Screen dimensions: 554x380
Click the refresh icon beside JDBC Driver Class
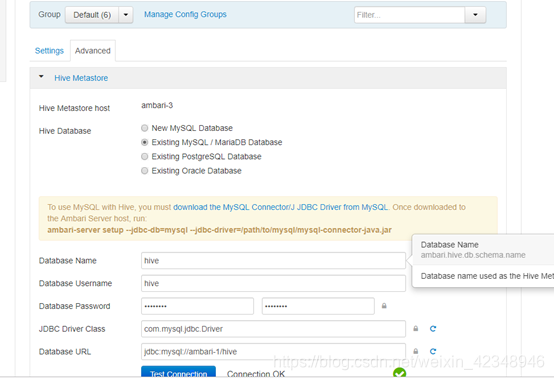point(433,329)
